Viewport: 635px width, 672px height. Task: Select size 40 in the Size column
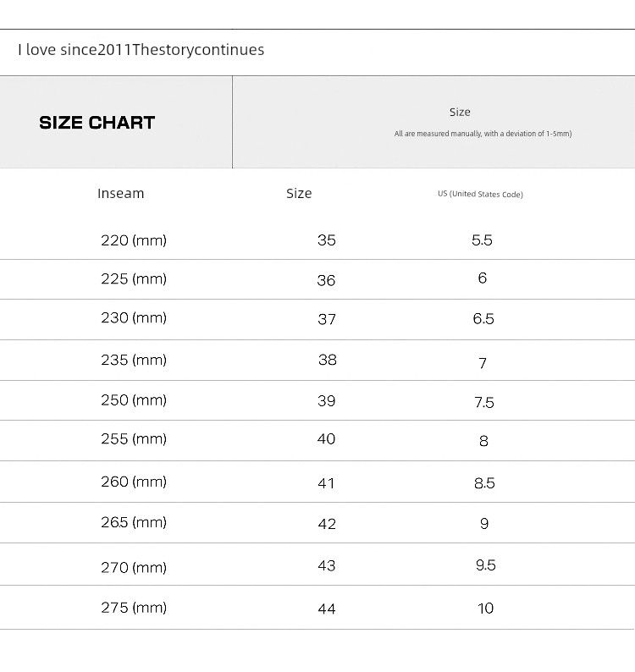pos(326,439)
